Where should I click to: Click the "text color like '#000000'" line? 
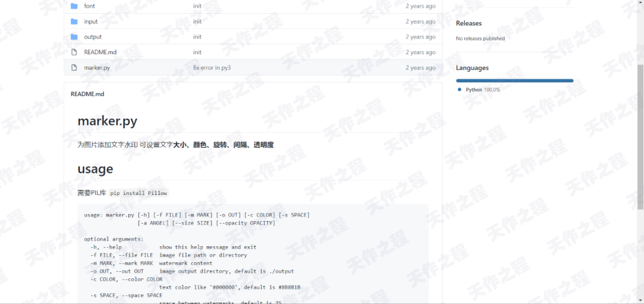tap(230, 287)
